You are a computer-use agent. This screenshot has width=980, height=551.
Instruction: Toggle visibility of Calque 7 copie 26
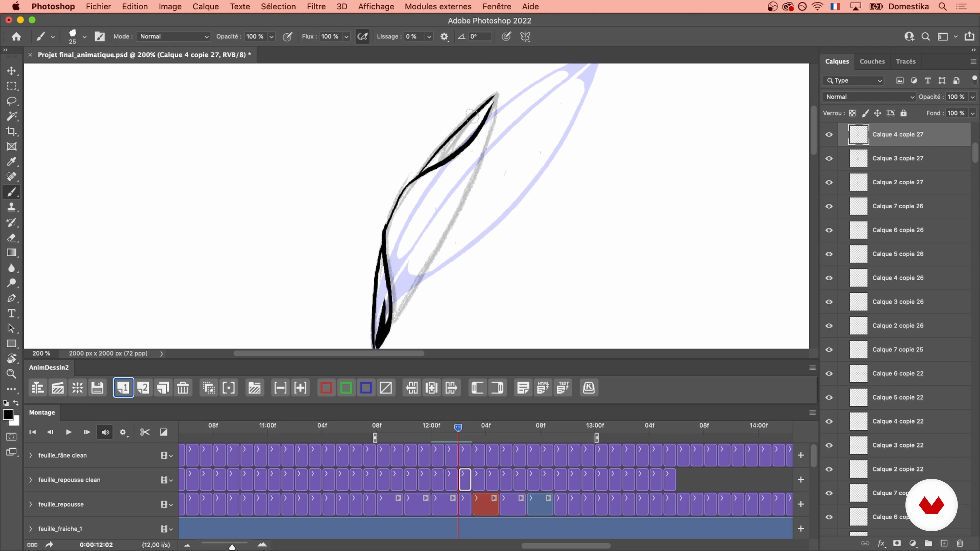pyautogui.click(x=829, y=206)
